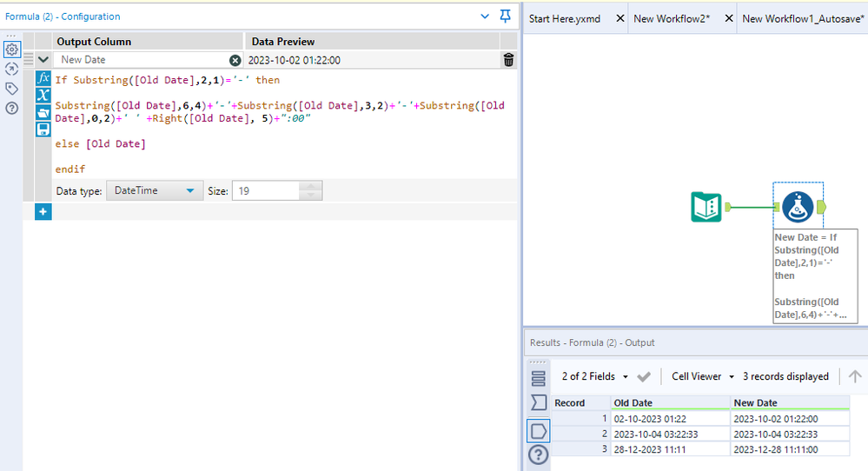The height and width of the screenshot is (471, 868).
Task: Click the Size field showing 19
Action: point(266,190)
